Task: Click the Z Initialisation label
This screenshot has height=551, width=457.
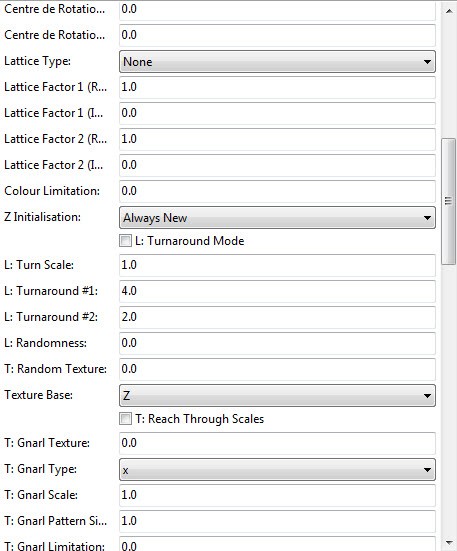Action: click(x=43, y=217)
